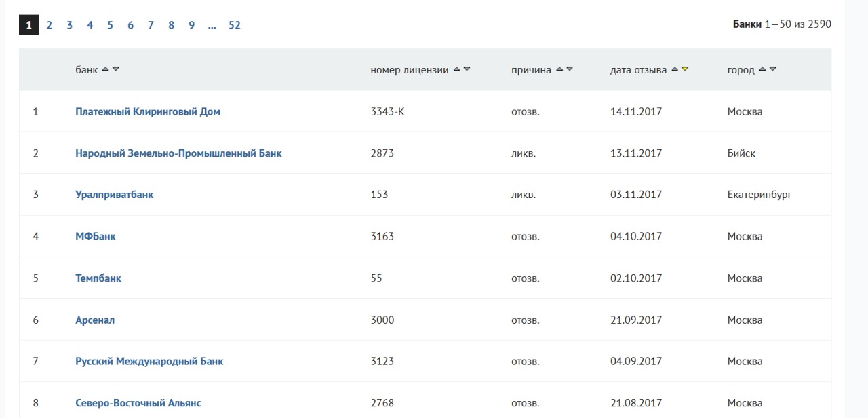Click город column header label
This screenshot has width=868, height=418.
tap(741, 70)
